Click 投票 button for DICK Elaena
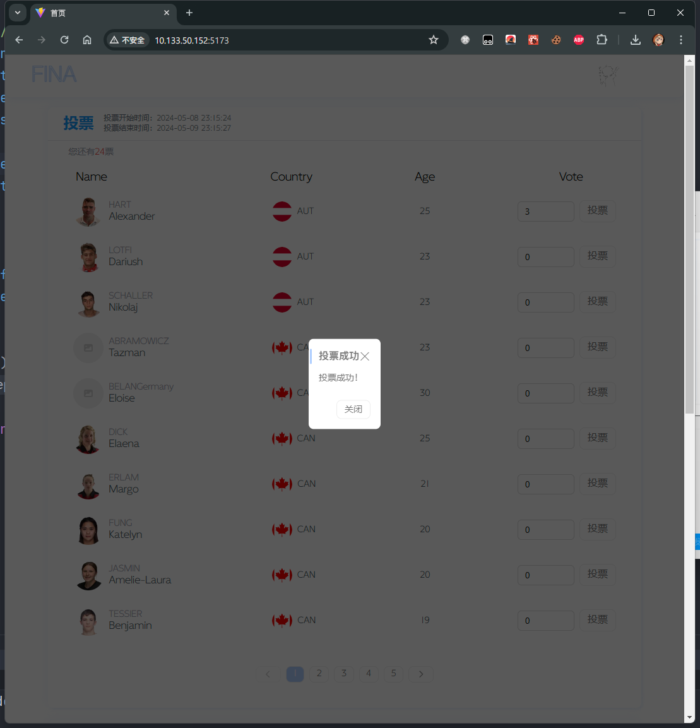 point(597,438)
